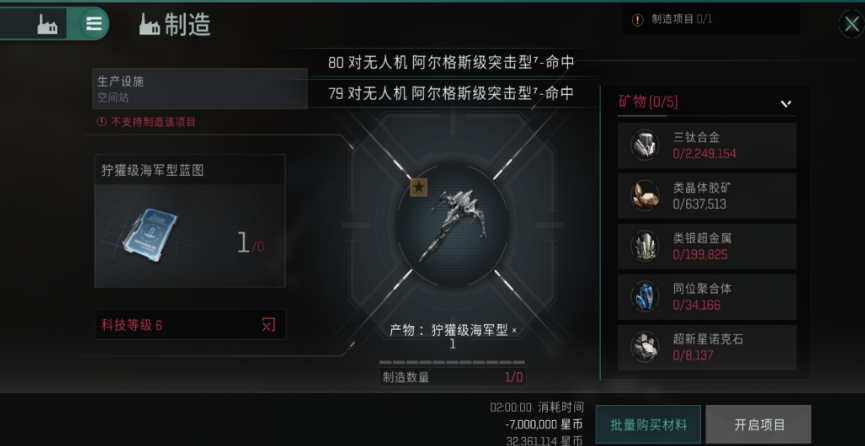Click the 类银超金属 crystal icon
This screenshot has height=446, width=865.
coord(645,246)
